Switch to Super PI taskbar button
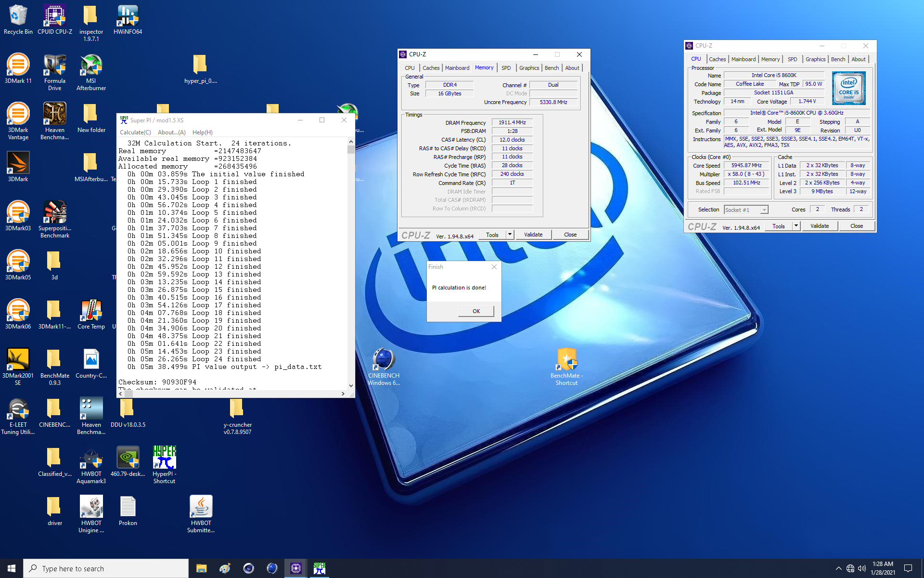The width and height of the screenshot is (924, 578). click(x=320, y=568)
